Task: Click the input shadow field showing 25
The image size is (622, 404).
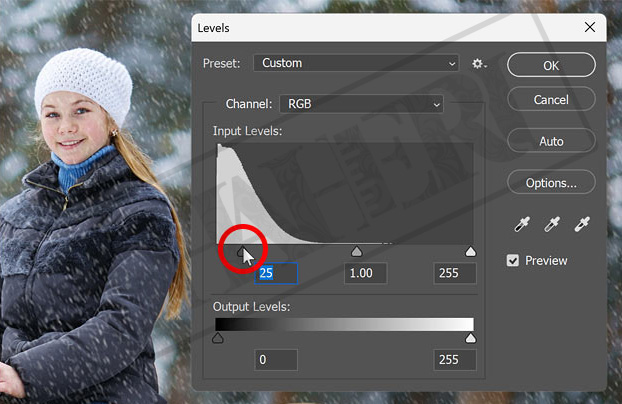Action: (276, 273)
